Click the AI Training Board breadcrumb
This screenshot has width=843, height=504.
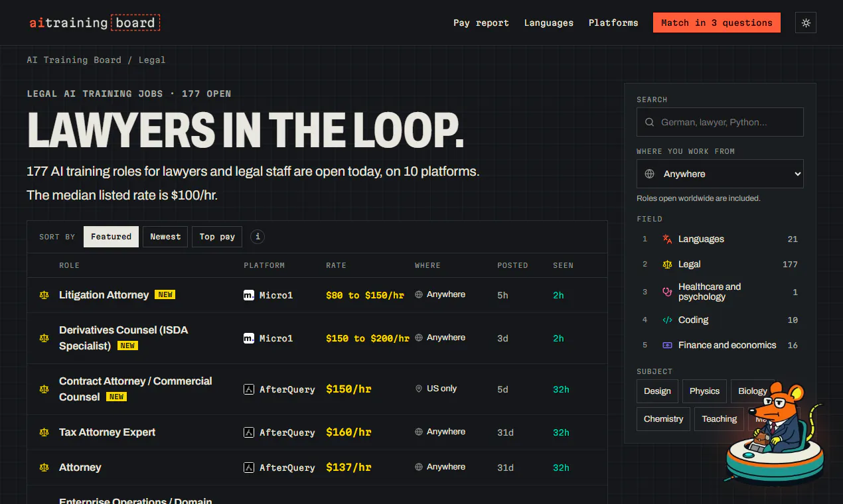point(74,60)
